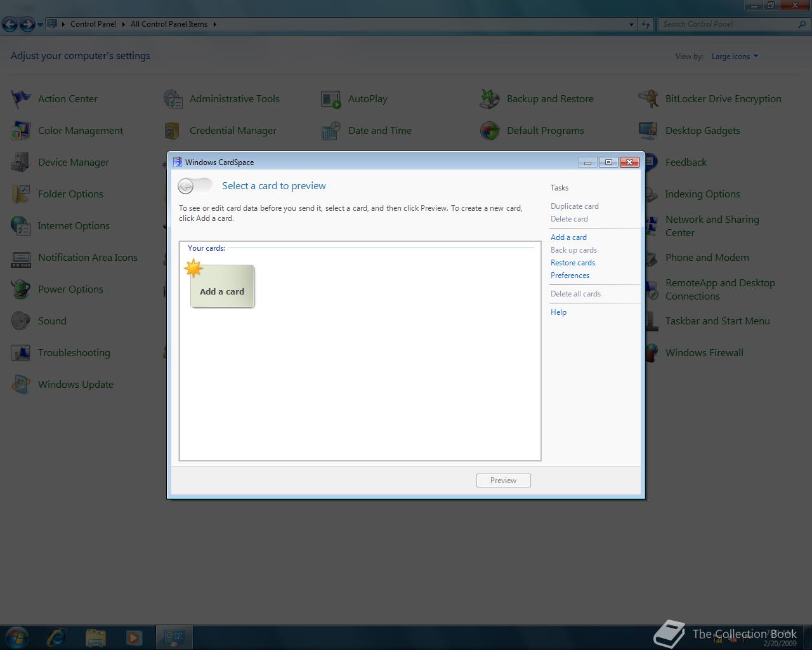Open RemoteApp and Desktop Connections item
Screen dimensions: 812x650
click(x=720, y=289)
